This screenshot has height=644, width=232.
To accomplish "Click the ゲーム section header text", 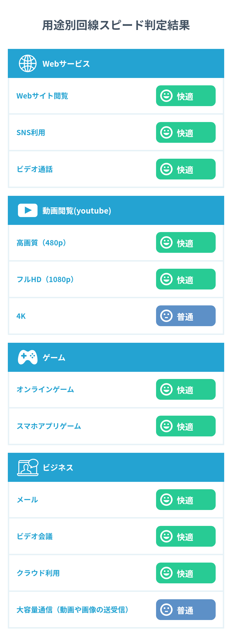I will (x=54, y=358).
